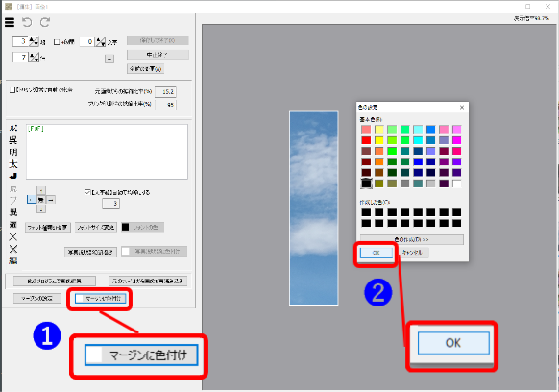Click the colorful 編 icon at sidebar bottom
This screenshot has width=559, height=392.
(x=13, y=260)
